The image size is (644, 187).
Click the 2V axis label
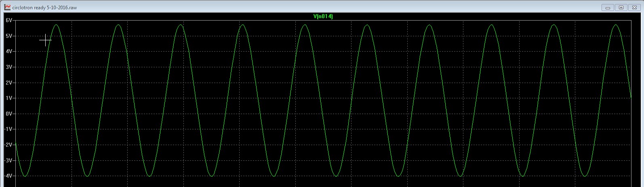pyautogui.click(x=9, y=83)
